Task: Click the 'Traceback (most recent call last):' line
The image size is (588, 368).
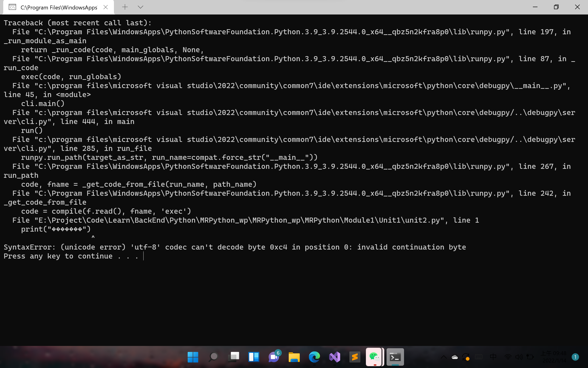Action: pyautogui.click(x=77, y=23)
